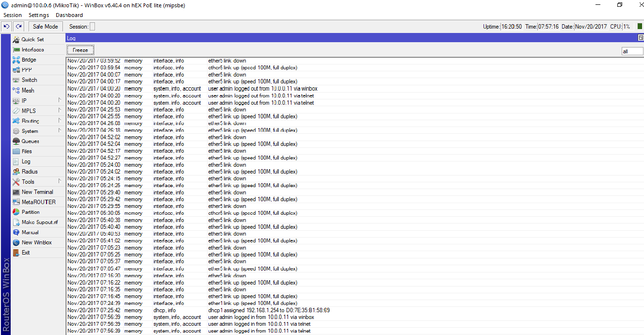Click the CPU value 1%
This screenshot has width=644, height=335.
(627, 27)
